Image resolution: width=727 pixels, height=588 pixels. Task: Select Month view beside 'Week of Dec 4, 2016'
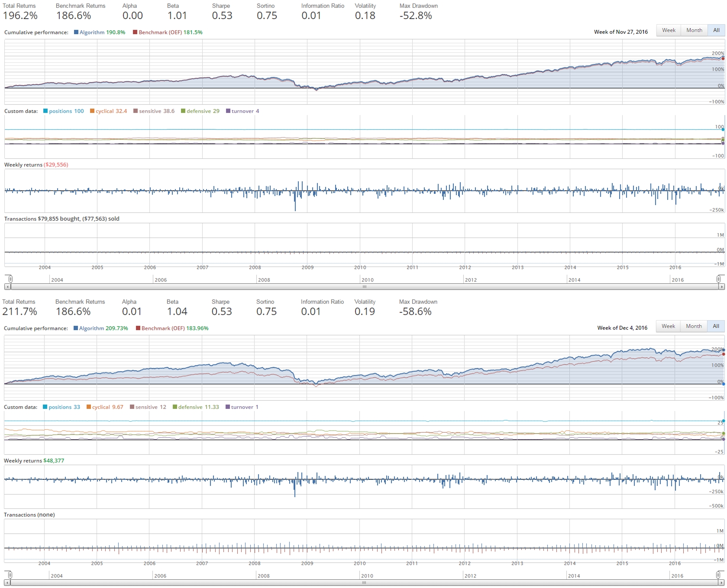[694, 326]
